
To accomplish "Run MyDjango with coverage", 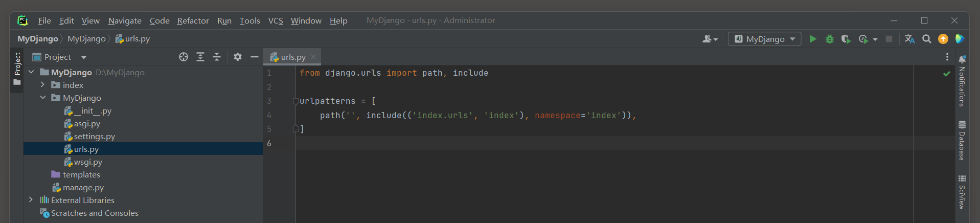I will click(846, 39).
